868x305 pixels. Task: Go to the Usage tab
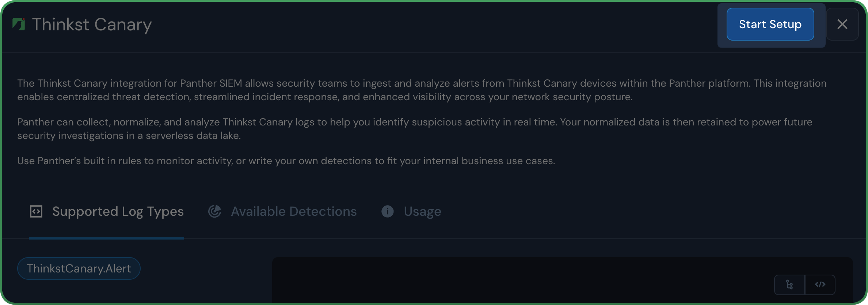422,211
